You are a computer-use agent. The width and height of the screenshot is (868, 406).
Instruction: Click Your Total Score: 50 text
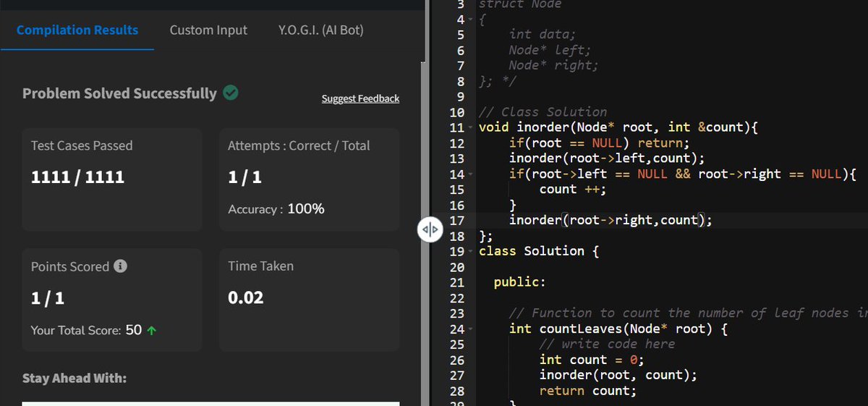[x=86, y=330]
